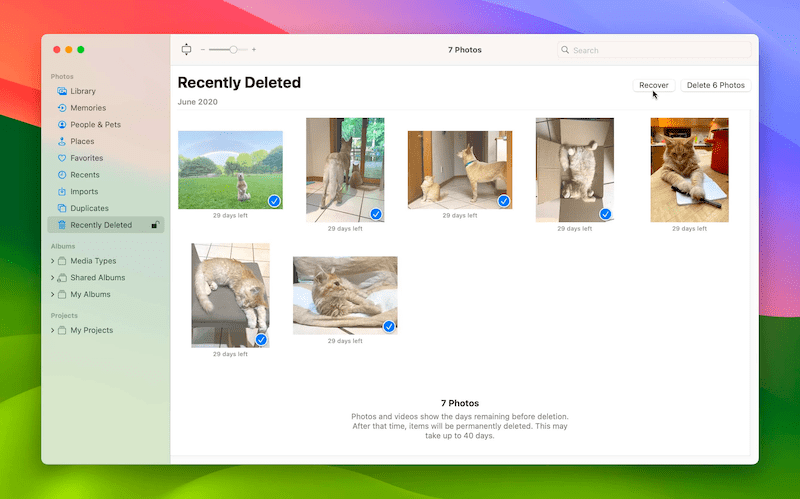
Task: Click in the Search field
Action: pyautogui.click(x=654, y=50)
